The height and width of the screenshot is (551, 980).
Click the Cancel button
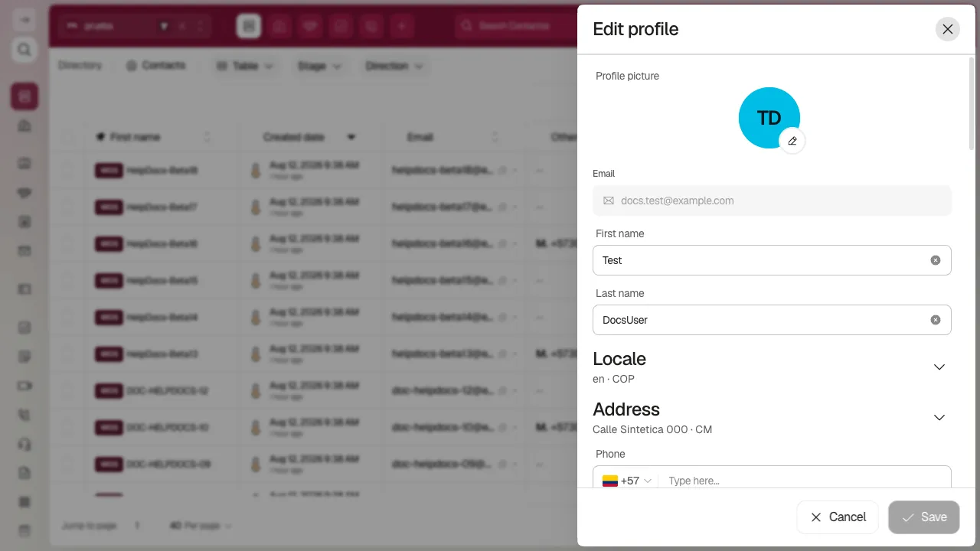tap(838, 517)
